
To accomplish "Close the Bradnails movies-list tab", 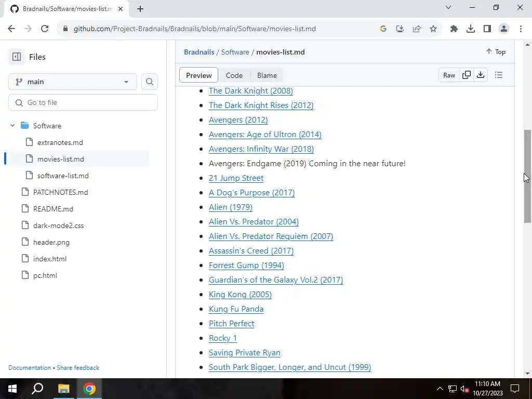I will [x=121, y=9].
